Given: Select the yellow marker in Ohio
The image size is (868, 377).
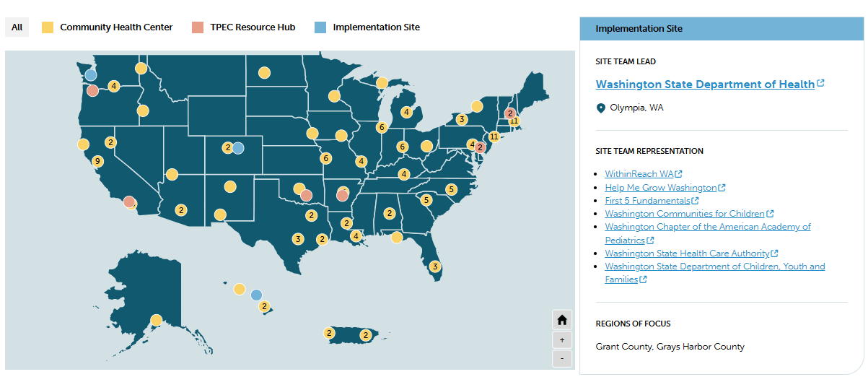Looking at the screenshot, I should [x=426, y=147].
